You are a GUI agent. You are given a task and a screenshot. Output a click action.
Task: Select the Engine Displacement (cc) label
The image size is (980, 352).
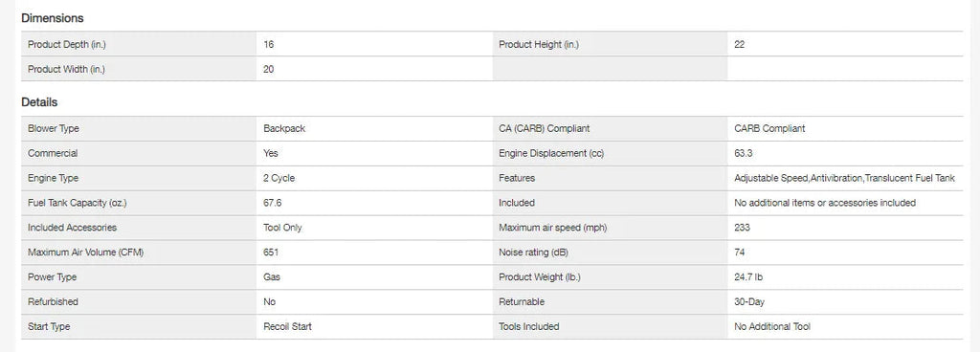551,154
